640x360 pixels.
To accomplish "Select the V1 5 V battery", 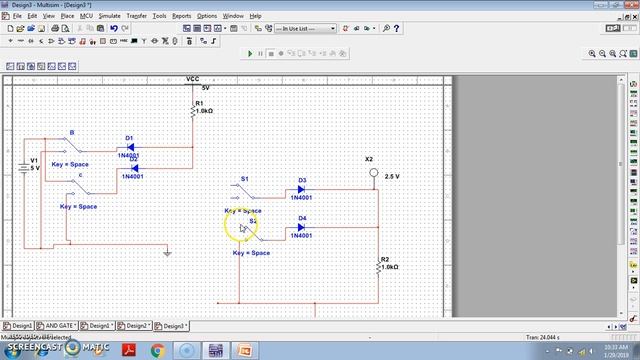I will click(23, 167).
